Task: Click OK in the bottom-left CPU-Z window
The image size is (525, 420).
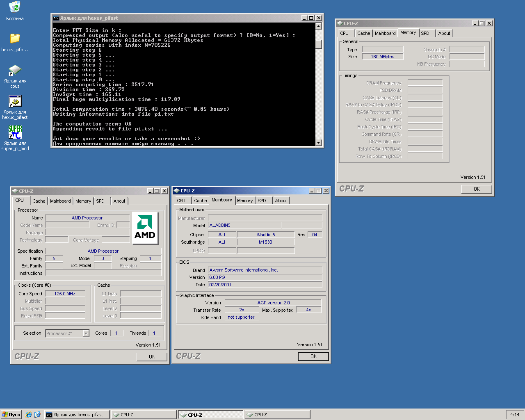Action: (152, 357)
